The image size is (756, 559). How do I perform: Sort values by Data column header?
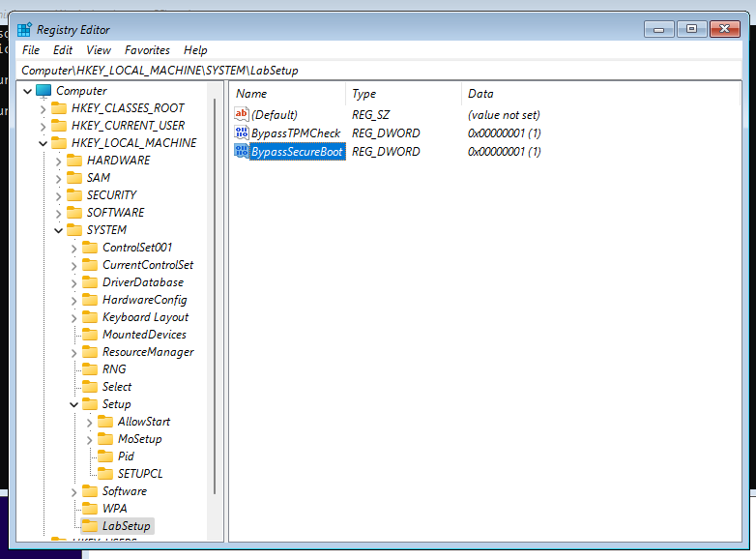click(x=600, y=94)
